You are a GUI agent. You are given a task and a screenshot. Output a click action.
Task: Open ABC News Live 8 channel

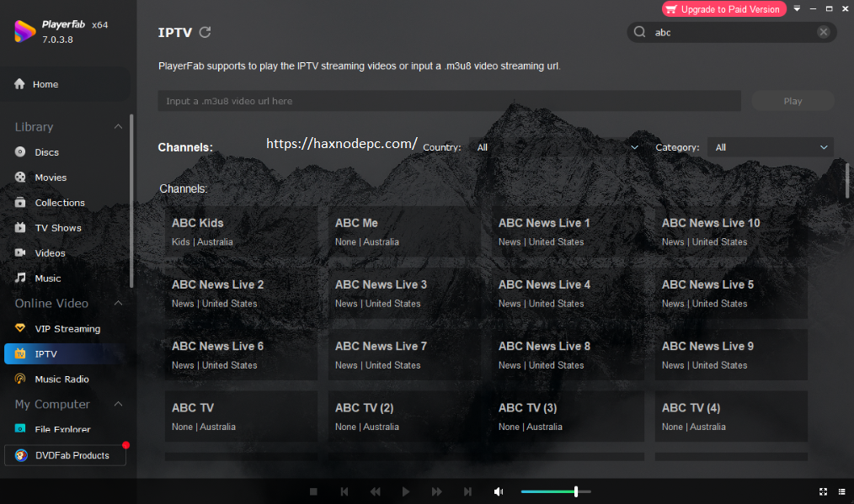pos(568,354)
